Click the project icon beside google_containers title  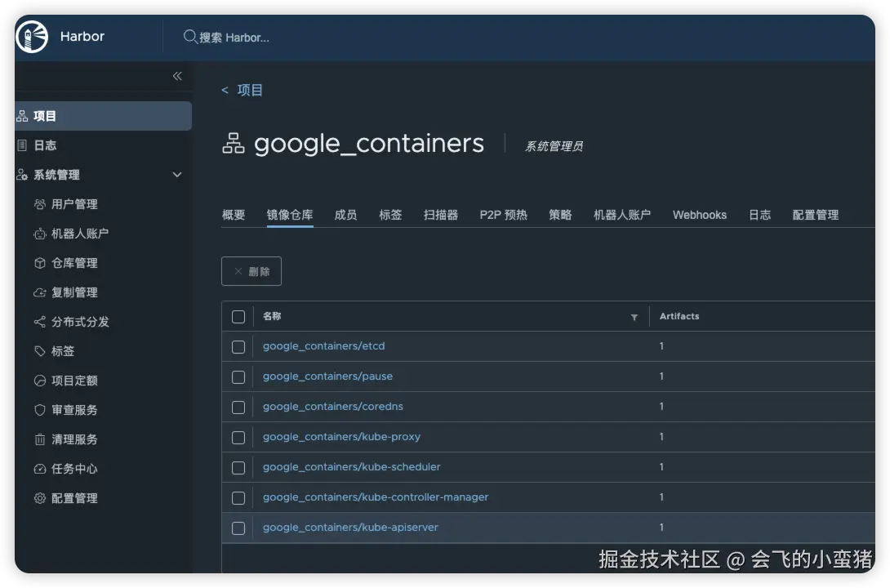[x=234, y=143]
